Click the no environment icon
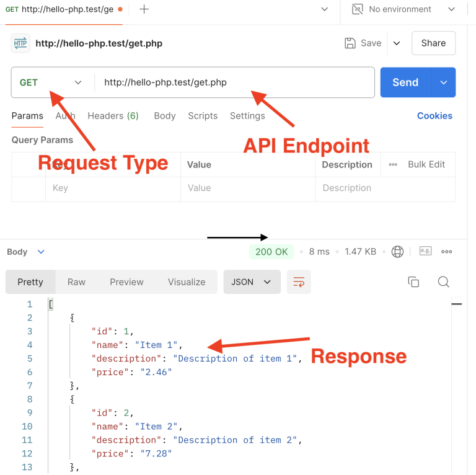Image resolution: width=476 pixels, height=475 pixels. [x=358, y=9]
